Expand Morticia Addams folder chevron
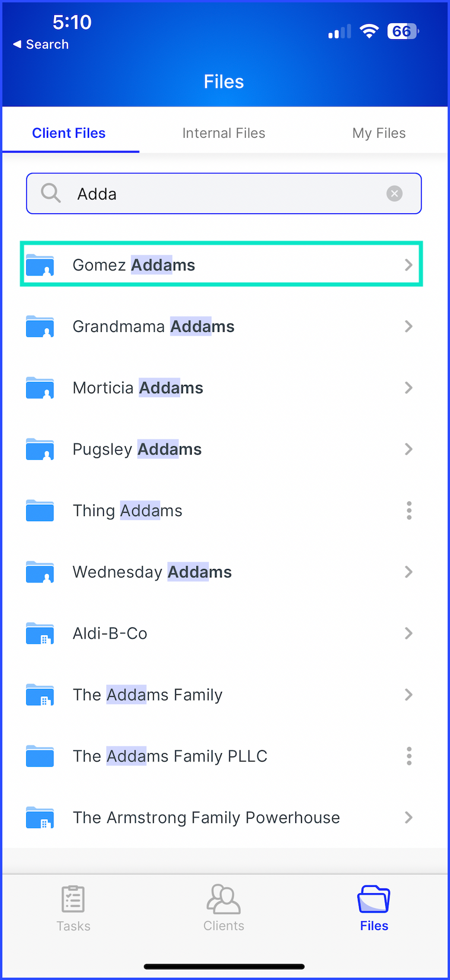 tap(408, 388)
